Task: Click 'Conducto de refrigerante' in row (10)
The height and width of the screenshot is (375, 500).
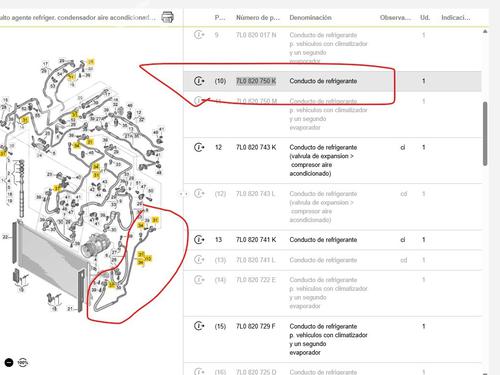Action: (323, 81)
